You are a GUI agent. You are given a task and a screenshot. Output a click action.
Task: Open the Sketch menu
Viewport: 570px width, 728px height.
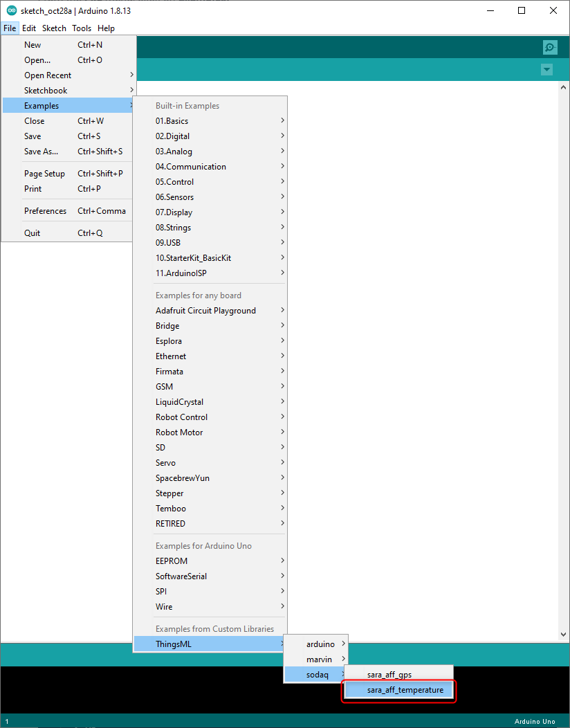point(55,28)
